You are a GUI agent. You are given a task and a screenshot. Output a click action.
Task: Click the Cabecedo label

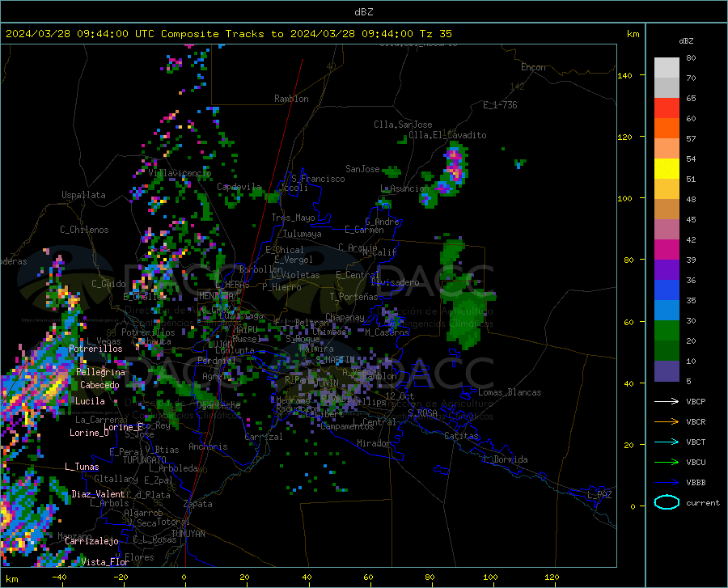click(99, 385)
